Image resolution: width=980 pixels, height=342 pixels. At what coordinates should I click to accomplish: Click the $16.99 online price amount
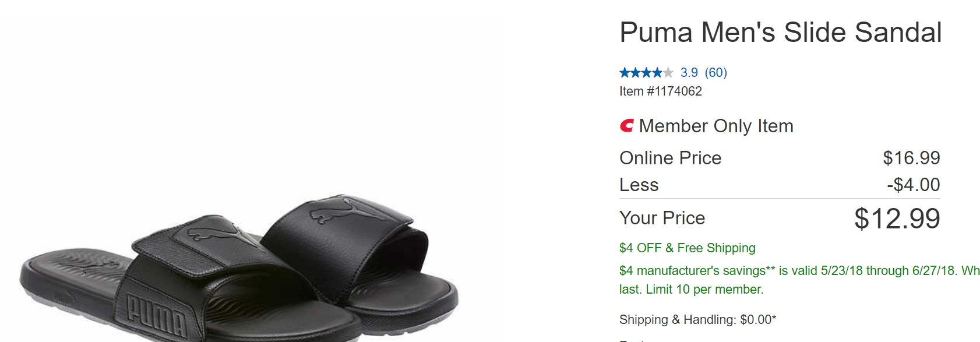(x=911, y=158)
